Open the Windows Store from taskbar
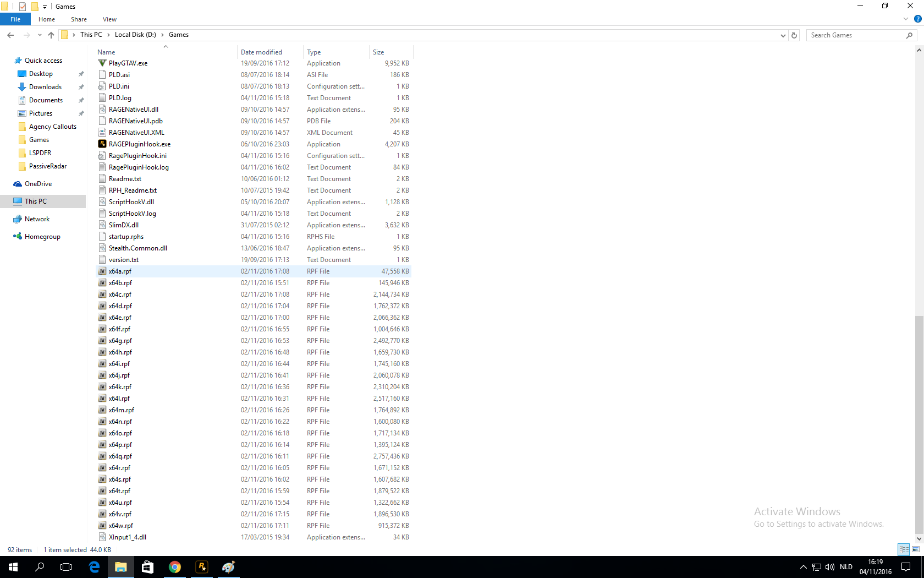Screen dimensions: 924x578 (x=148, y=567)
